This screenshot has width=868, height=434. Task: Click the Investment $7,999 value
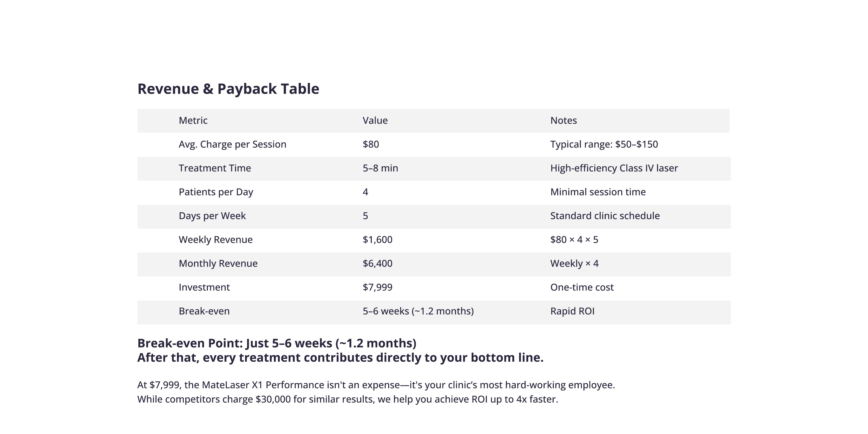point(377,287)
